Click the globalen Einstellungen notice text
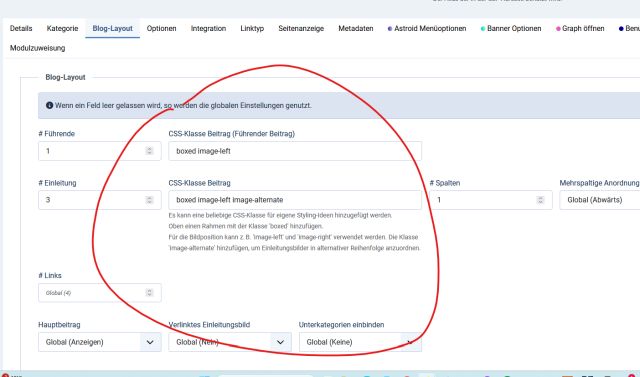Image resolution: width=640 pixels, height=377 pixels. pos(183,105)
